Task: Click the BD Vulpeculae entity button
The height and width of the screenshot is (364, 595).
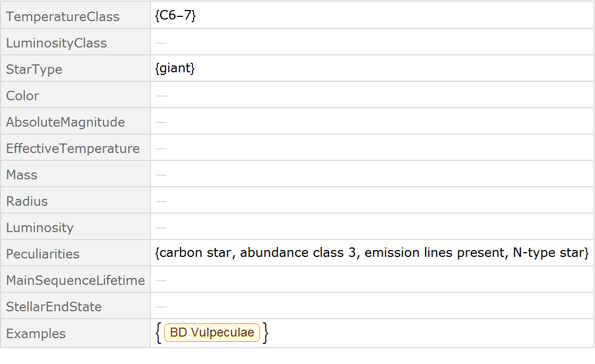Action: click(212, 333)
